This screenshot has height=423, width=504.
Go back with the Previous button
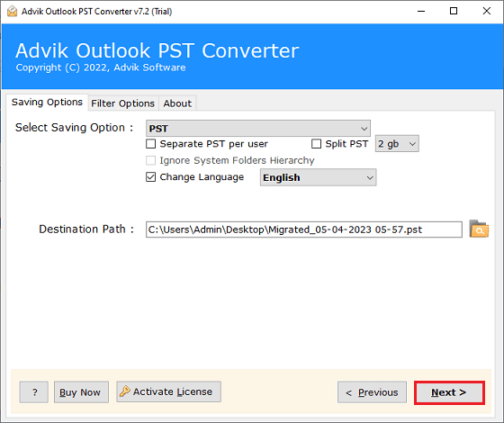pos(372,392)
